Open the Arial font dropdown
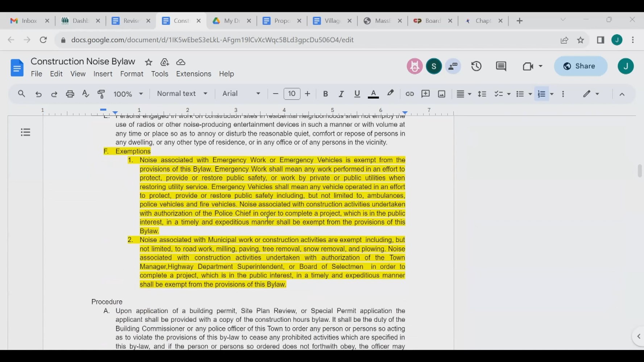This screenshot has width=644, height=362. pos(241,94)
